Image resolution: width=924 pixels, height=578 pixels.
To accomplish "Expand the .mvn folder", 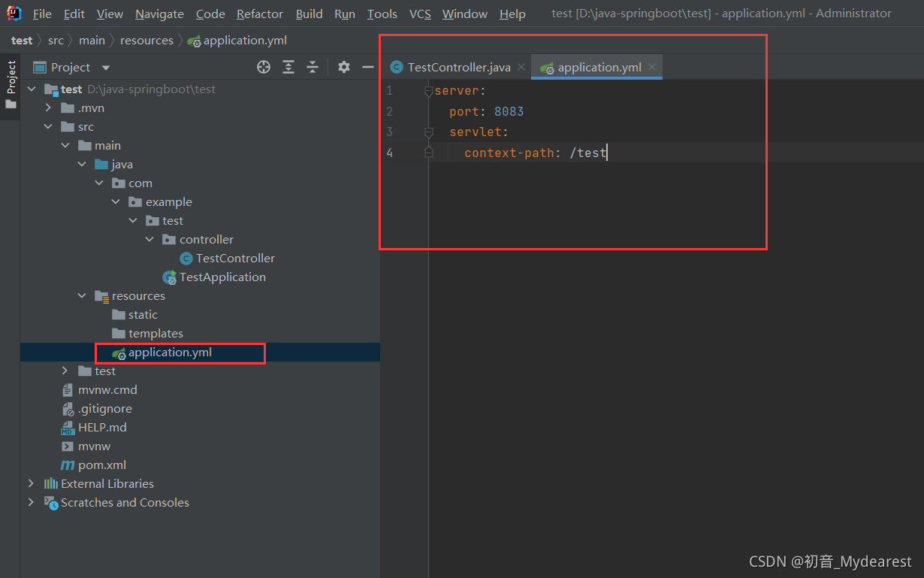I will click(x=48, y=108).
